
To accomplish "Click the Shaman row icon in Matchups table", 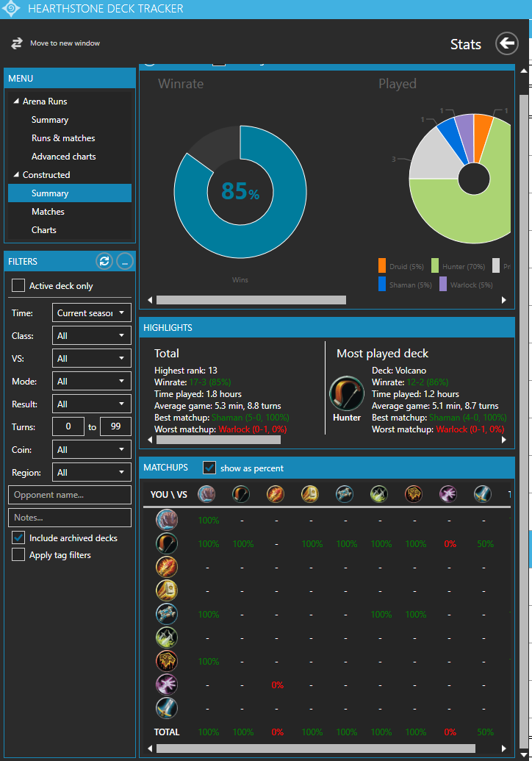I will click(x=167, y=661).
